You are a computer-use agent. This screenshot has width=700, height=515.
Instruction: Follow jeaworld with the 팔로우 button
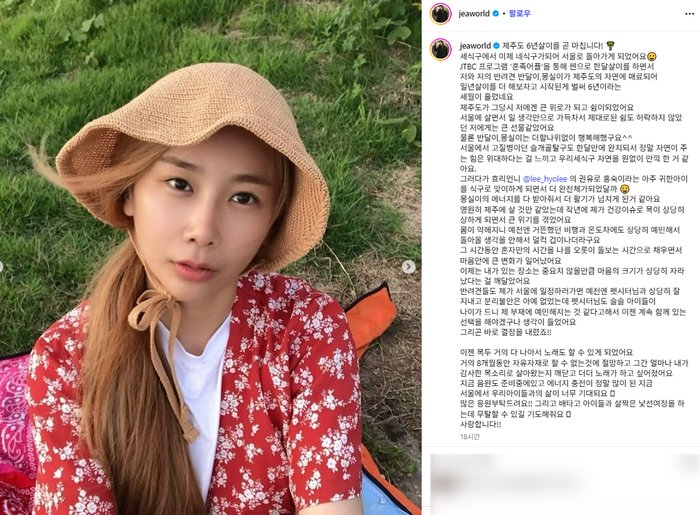[521, 14]
